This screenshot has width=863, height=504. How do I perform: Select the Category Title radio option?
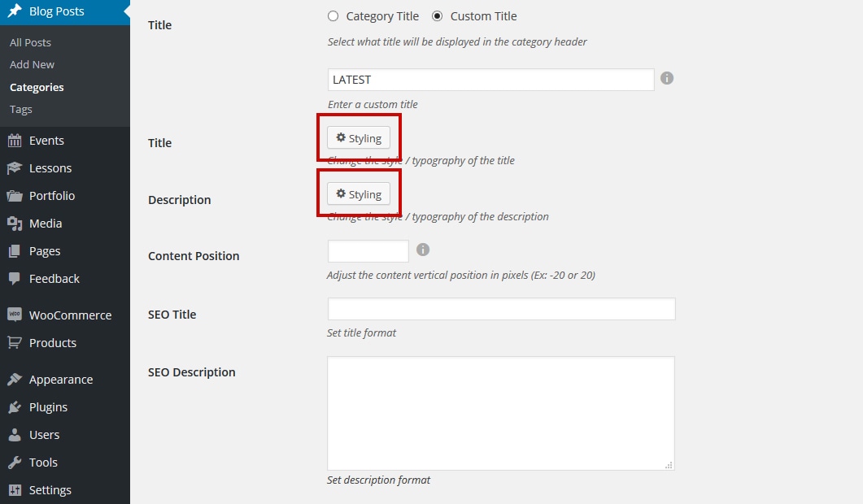(333, 16)
